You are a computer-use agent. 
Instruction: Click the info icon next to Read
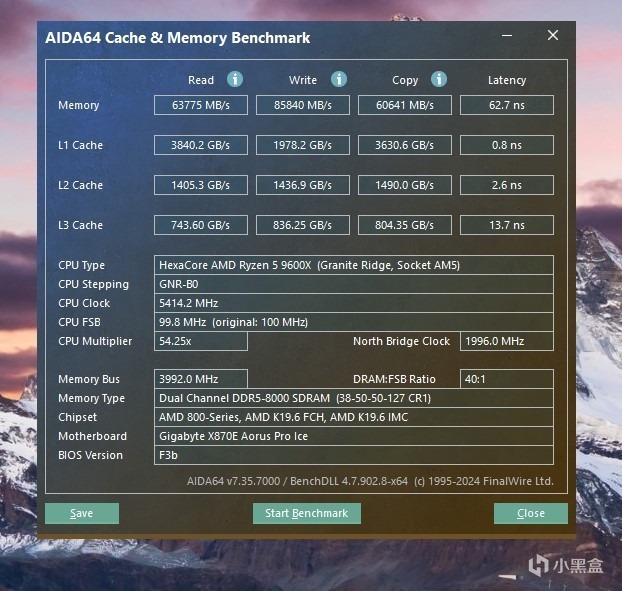[x=235, y=79]
